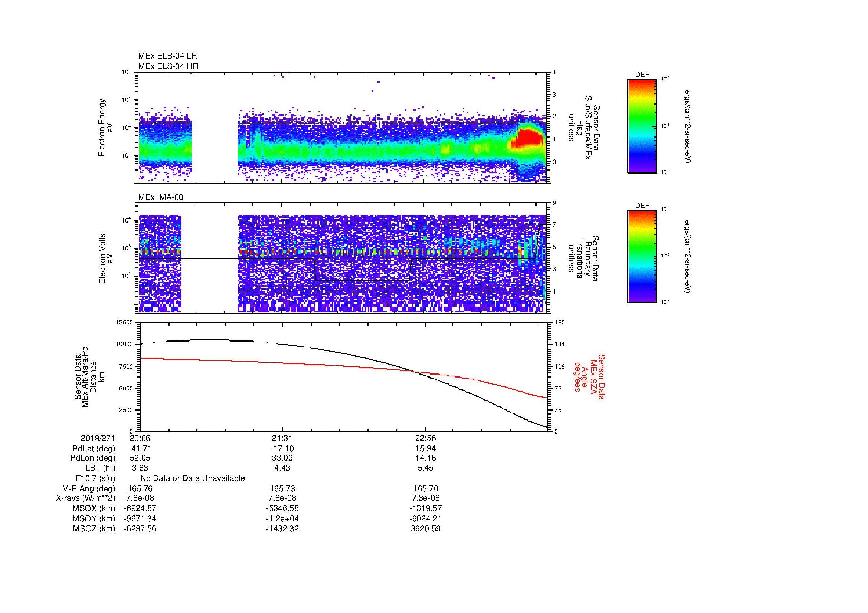868x613 pixels.
Task: Click the 'MEx IMA-00' panel title
Action: click(161, 197)
